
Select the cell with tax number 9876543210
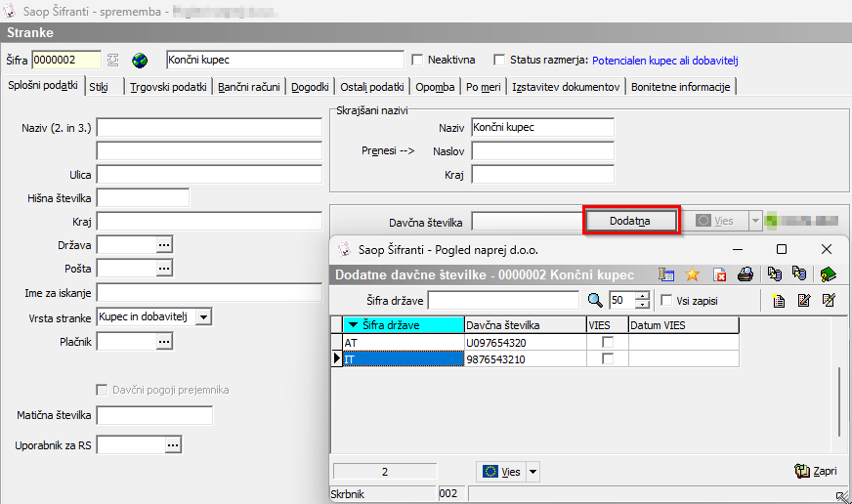pos(525,359)
